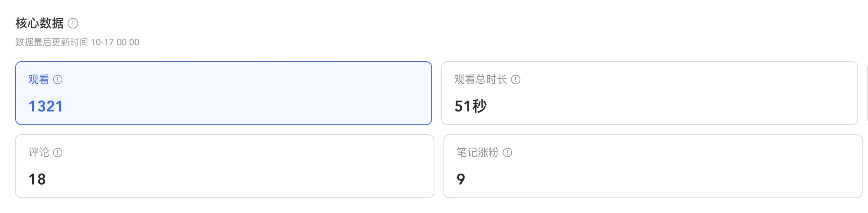Select the 观看总时长 metric card
This screenshot has height=213, width=868.
coord(649,93)
